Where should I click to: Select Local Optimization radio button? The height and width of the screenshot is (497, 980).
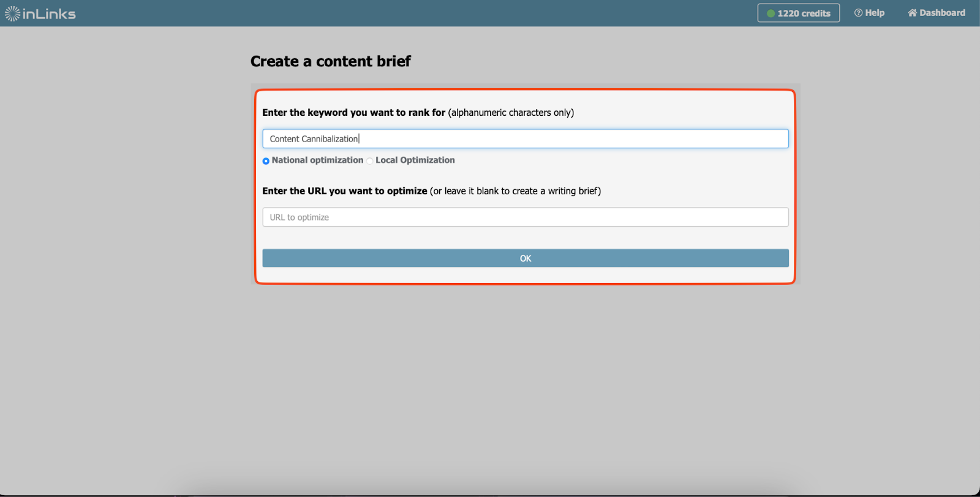click(370, 161)
